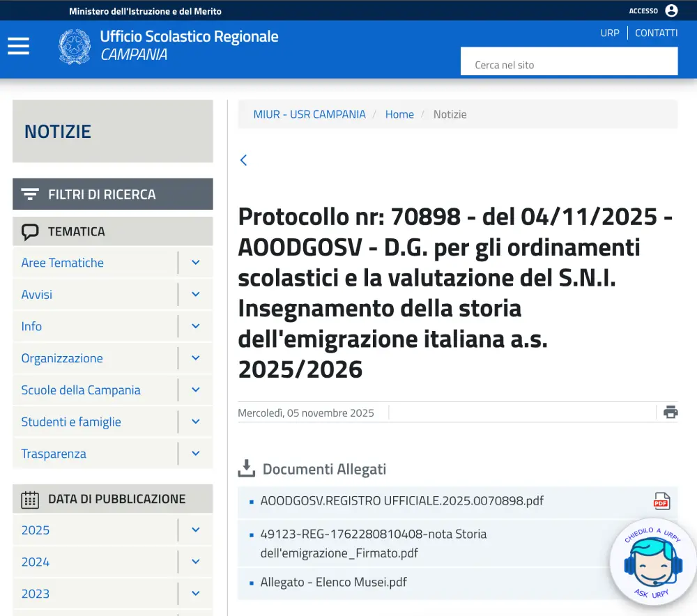Open the hamburger navigation menu

(18, 46)
